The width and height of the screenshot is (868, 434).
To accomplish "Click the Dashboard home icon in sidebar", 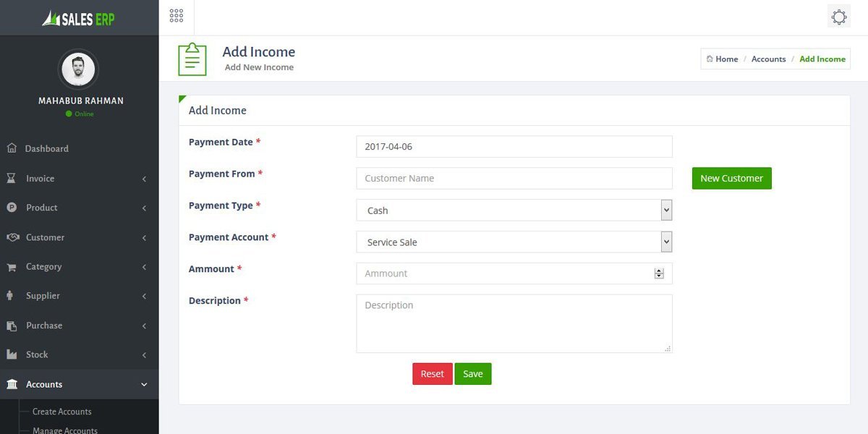I will click(12, 148).
